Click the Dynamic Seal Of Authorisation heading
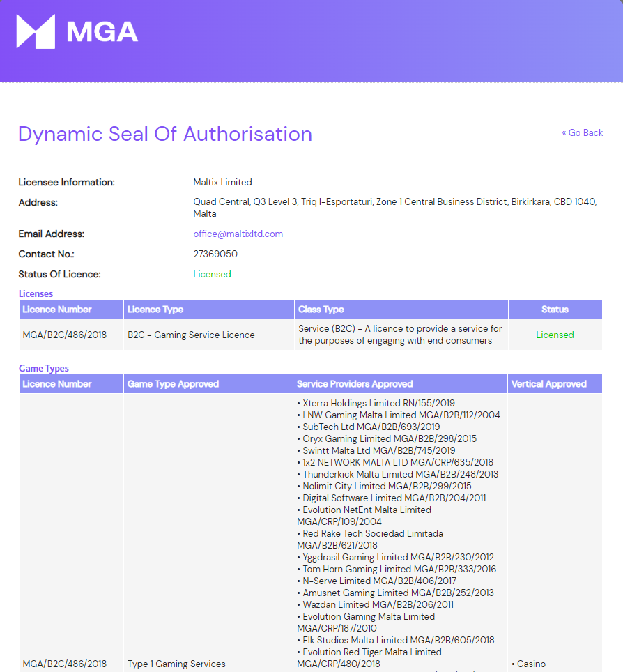Image resolution: width=623 pixels, height=672 pixels. point(165,134)
